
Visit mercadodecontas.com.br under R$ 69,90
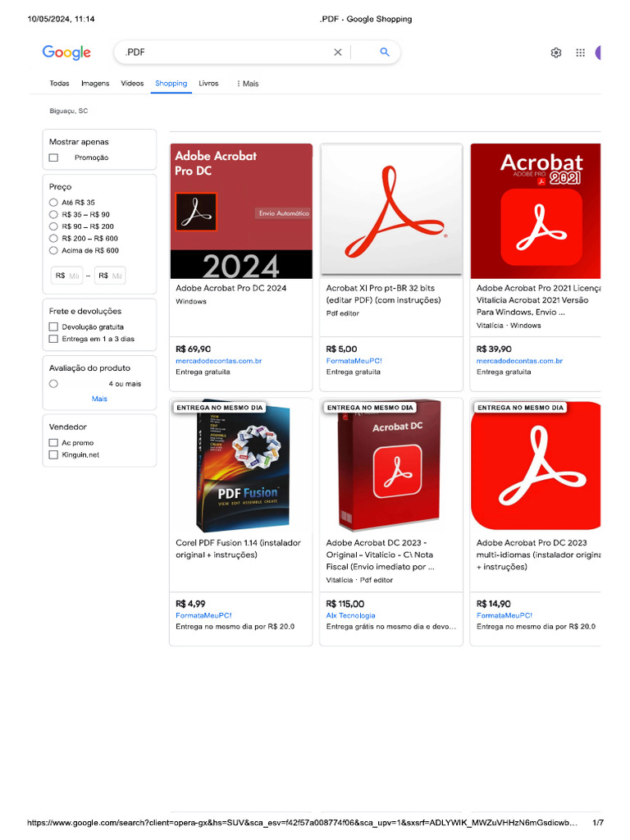pyautogui.click(x=218, y=361)
